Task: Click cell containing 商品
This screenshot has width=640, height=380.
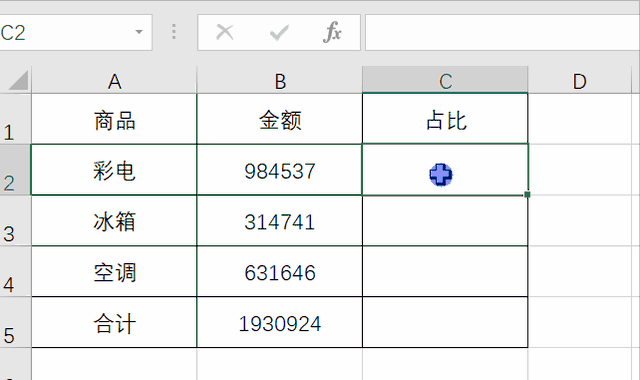Action: pyautogui.click(x=114, y=119)
